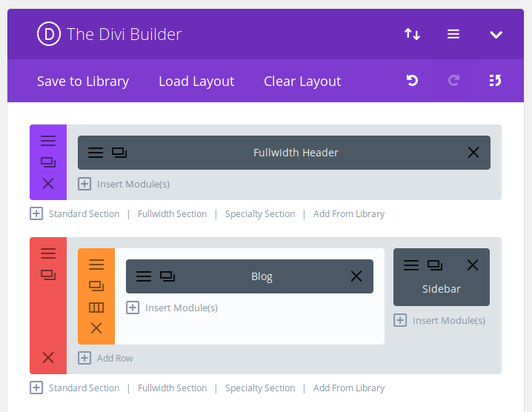Collapse the Divi Builder panel chevron

tap(496, 35)
